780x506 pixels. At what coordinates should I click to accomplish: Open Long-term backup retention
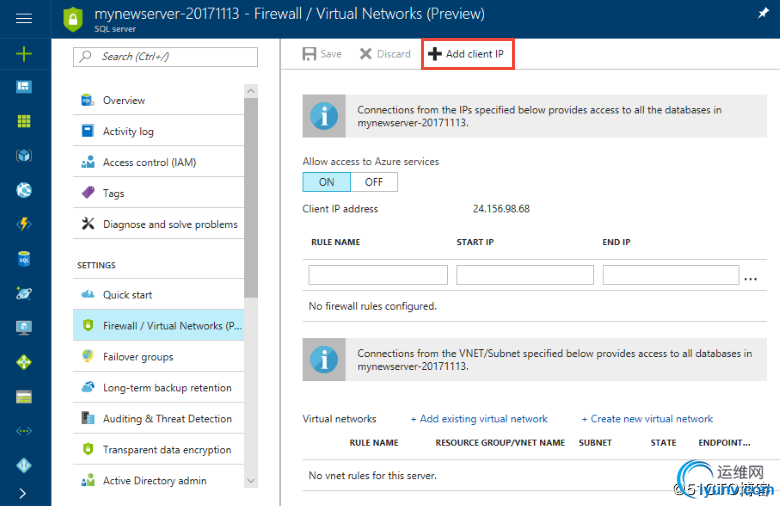pyautogui.click(x=158, y=388)
